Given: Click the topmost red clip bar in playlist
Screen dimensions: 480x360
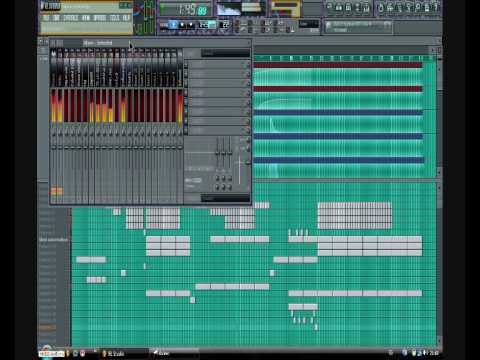Looking at the screenshot, I should pos(338,65).
